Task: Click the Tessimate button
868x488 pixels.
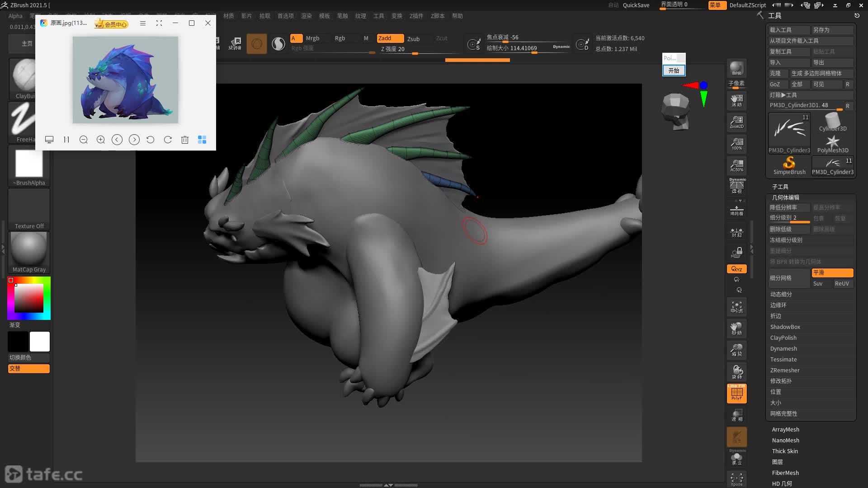Action: point(783,359)
